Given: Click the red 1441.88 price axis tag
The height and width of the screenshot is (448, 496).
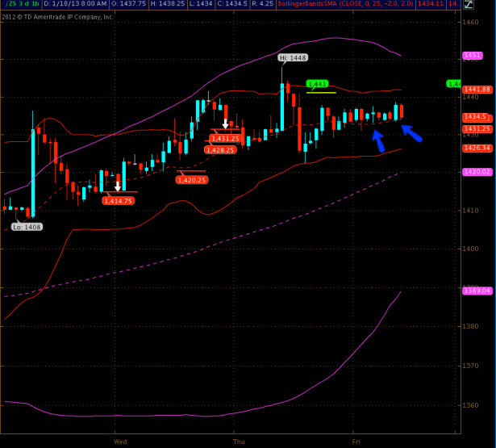Looking at the screenshot, I should pos(477,90).
